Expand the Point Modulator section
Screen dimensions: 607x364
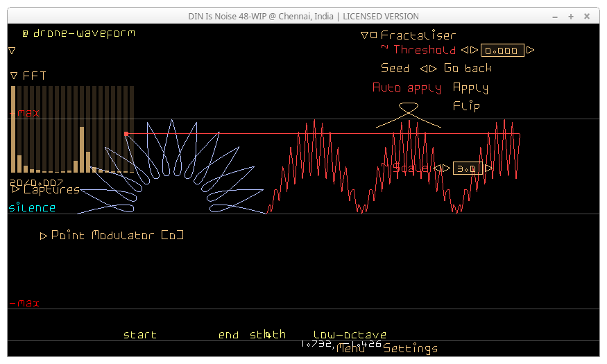click(44, 236)
